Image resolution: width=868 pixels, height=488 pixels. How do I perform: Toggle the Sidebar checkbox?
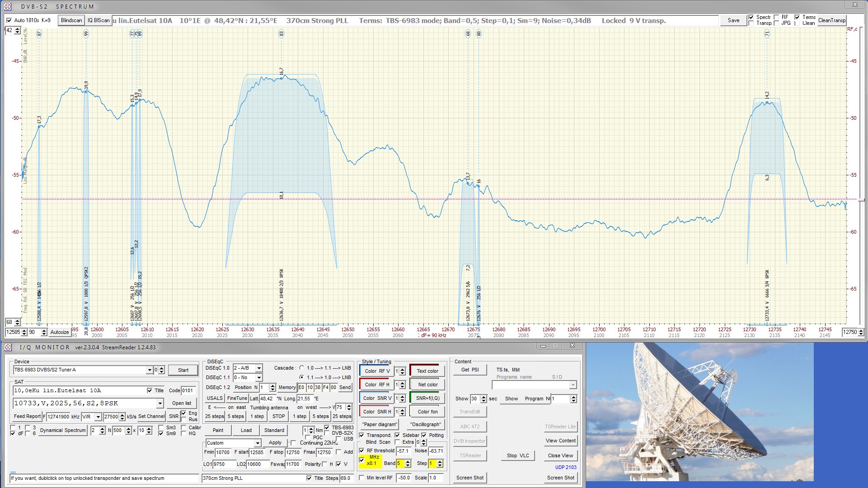397,435
